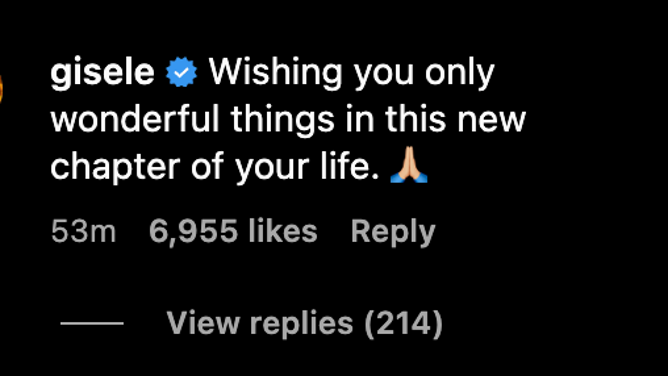Click the blue verified badge next to gisele
The image size is (668, 376).
coord(181,72)
